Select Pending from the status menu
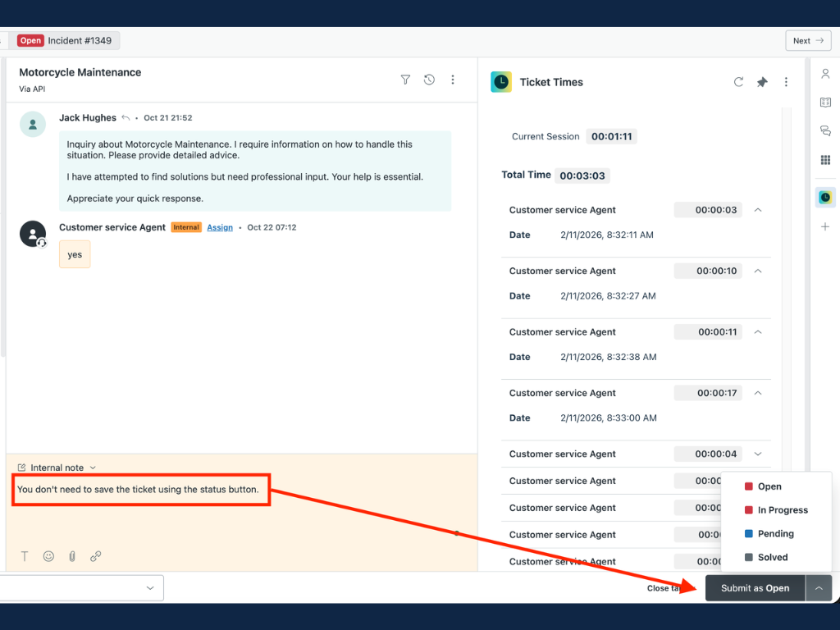This screenshot has width=840, height=630. point(775,534)
